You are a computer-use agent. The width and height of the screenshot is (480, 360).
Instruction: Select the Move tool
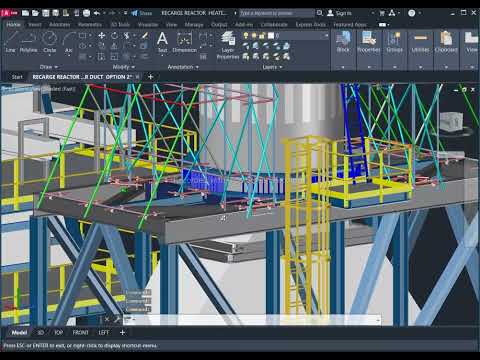[x=102, y=35]
